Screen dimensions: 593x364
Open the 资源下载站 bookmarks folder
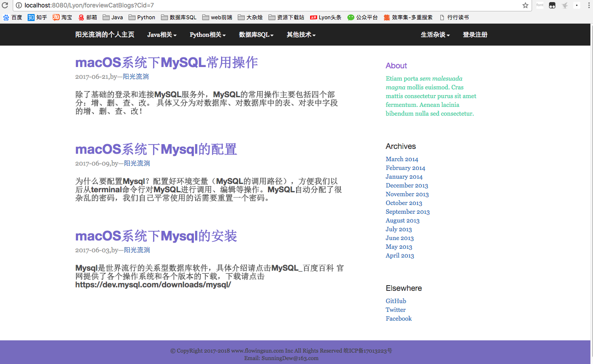(286, 18)
